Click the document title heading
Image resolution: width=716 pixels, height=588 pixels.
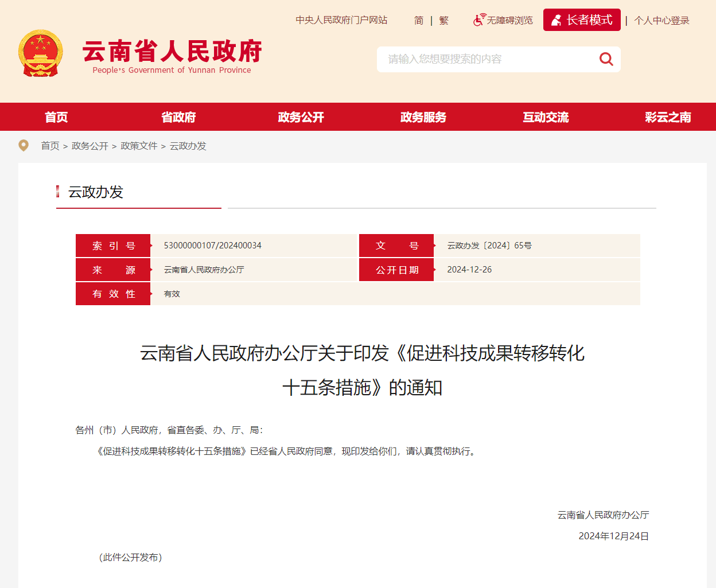click(363, 370)
